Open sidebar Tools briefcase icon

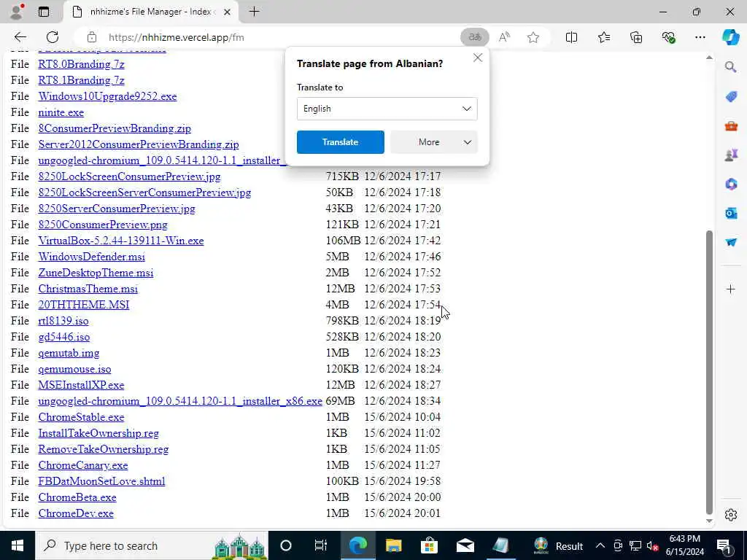(731, 126)
